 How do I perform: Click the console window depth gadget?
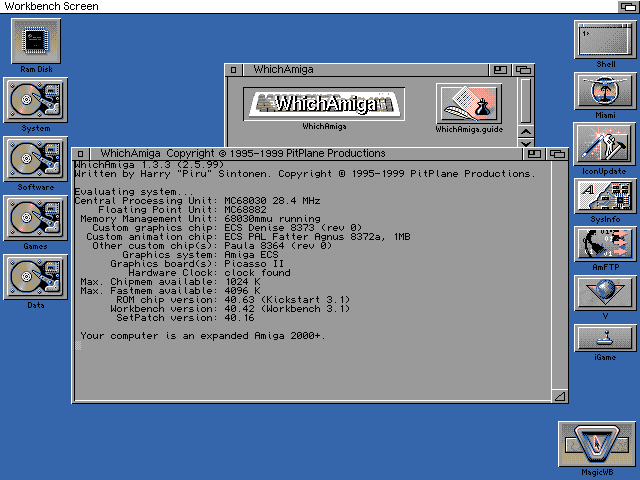557,154
